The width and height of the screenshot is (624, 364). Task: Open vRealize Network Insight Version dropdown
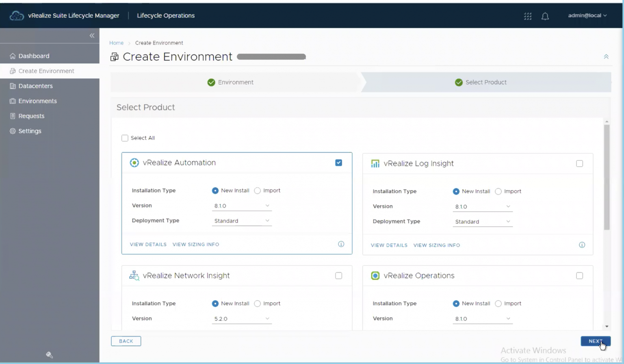point(242,319)
